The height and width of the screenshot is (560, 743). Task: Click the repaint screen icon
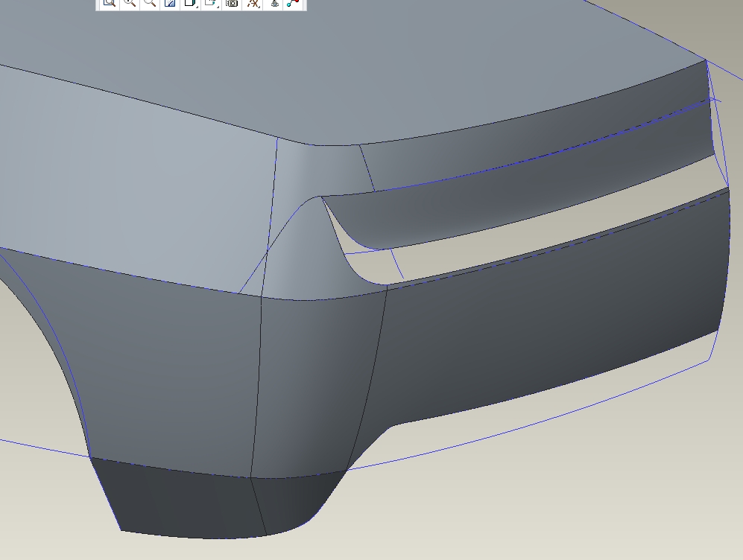pyautogui.click(x=170, y=3)
